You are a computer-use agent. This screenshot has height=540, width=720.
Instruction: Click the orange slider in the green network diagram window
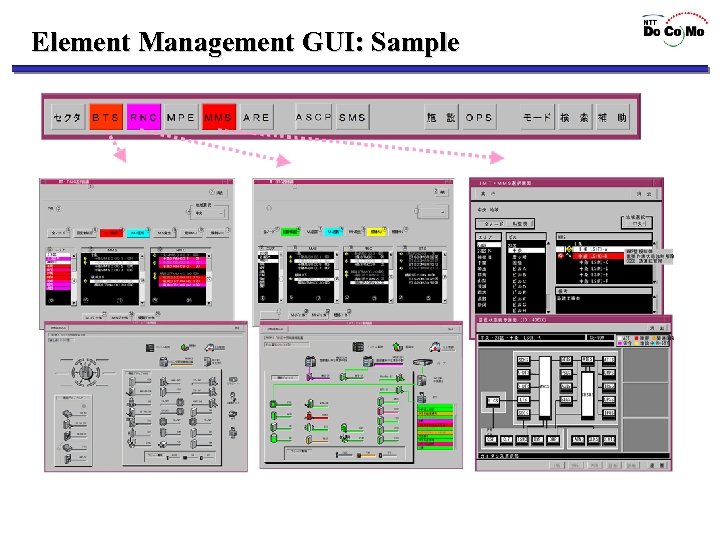coord(367,455)
